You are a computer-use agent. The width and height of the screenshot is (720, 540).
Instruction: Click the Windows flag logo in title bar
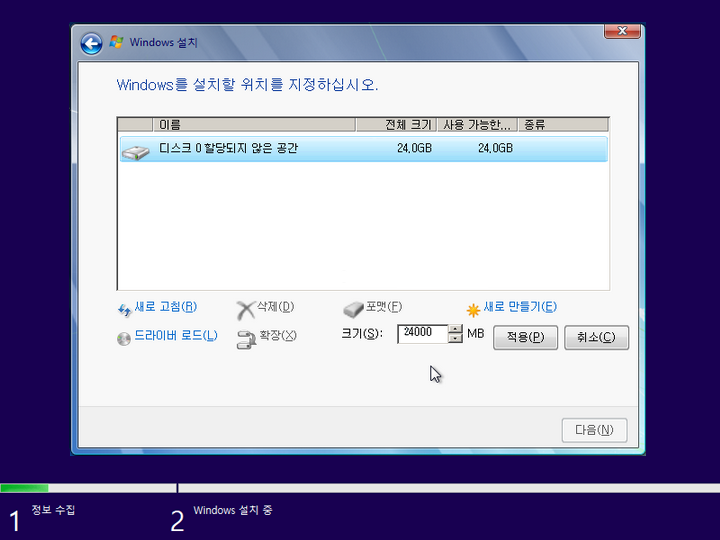116,42
